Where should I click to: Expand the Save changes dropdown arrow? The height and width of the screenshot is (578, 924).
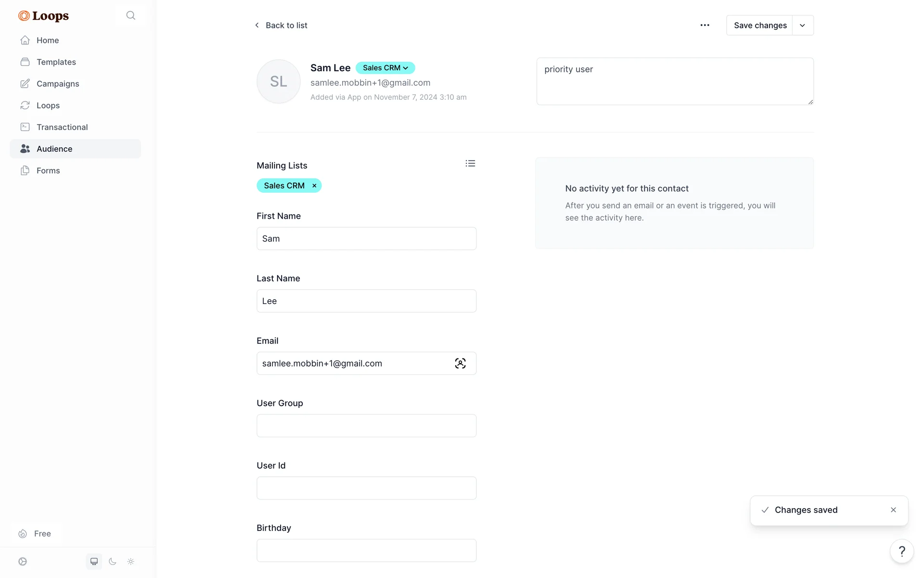802,26
